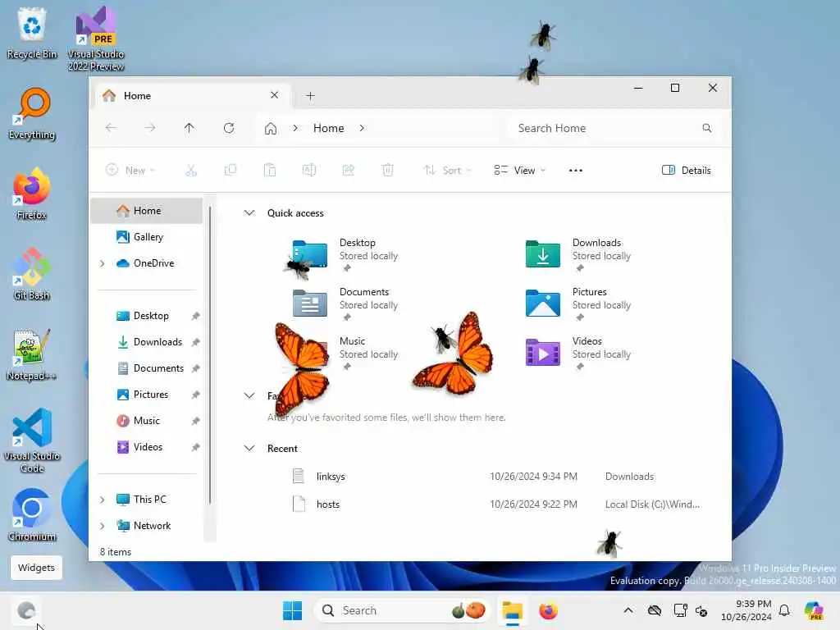Expand This PC in navigation pane
This screenshot has height=630, width=840.
[103, 500]
